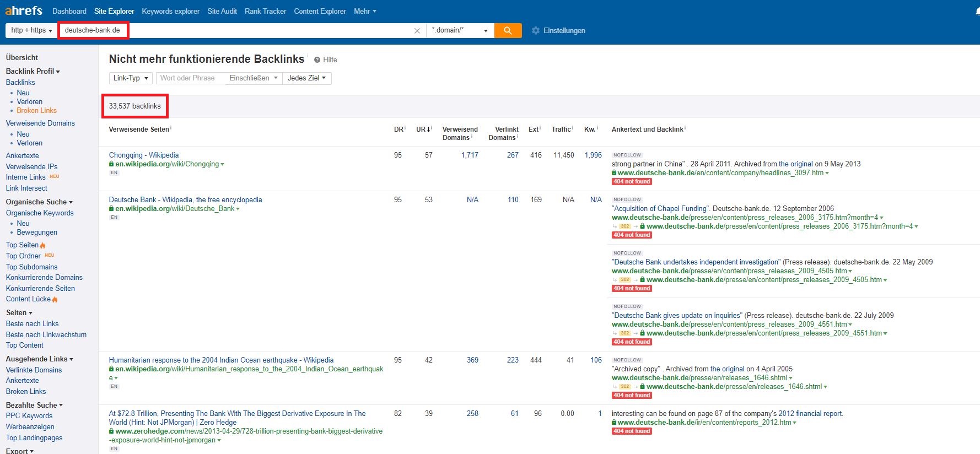
Task: Click info icon next to DR header
Action: pyautogui.click(x=405, y=128)
